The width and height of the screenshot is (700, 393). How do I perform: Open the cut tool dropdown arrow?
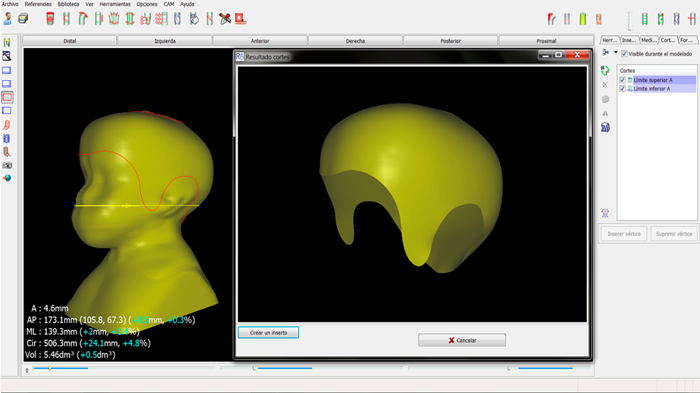tap(616, 52)
